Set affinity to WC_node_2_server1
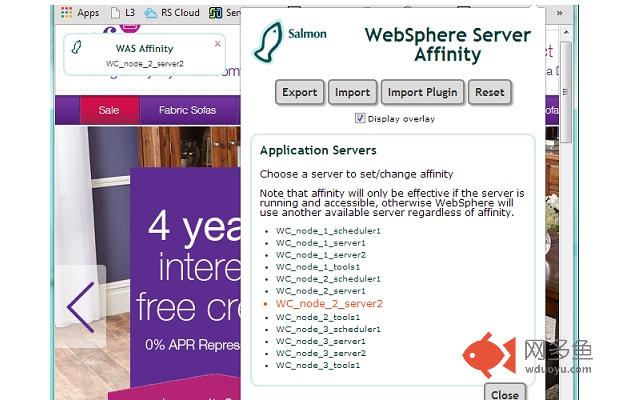This screenshot has width=640, height=400. (321, 291)
